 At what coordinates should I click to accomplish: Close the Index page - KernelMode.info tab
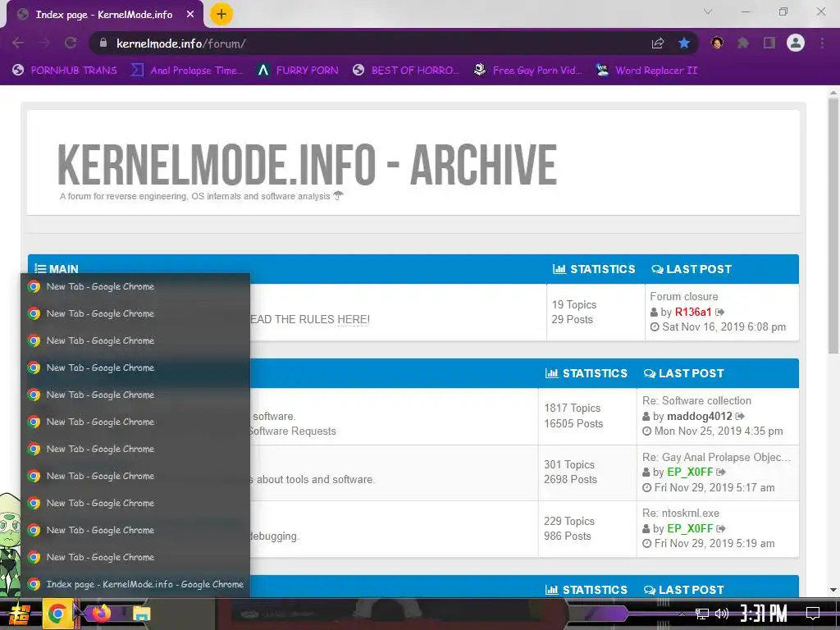coord(190,15)
